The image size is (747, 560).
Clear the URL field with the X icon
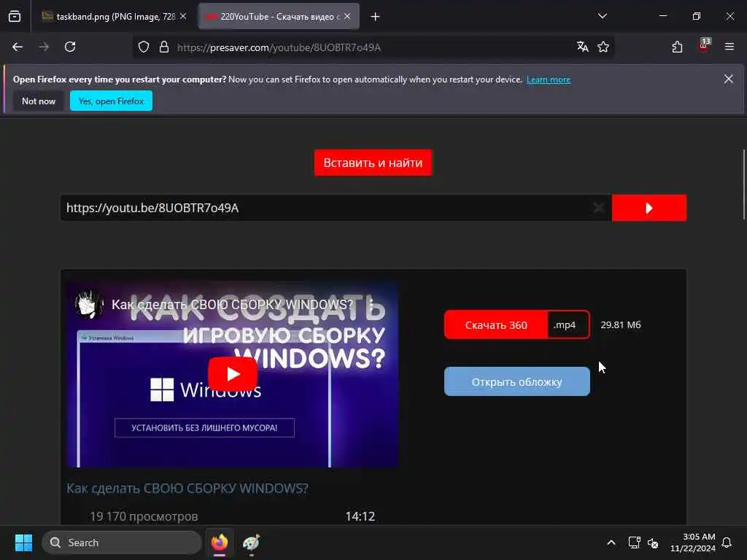tap(598, 208)
